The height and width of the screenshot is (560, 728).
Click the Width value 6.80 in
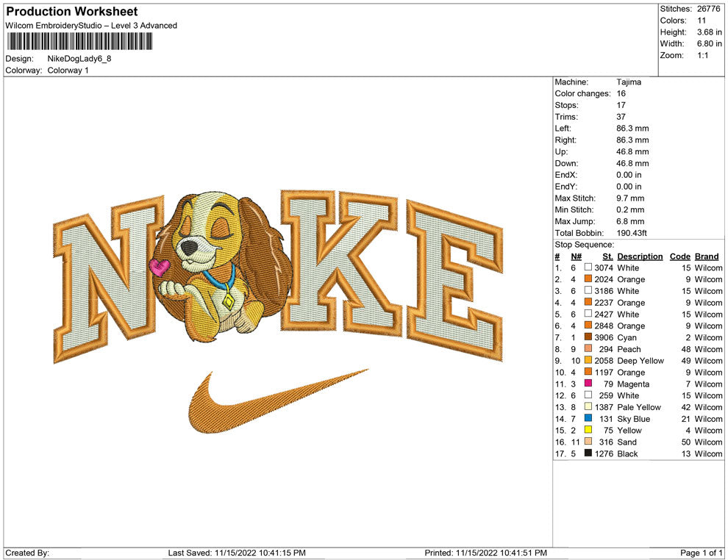(709, 43)
